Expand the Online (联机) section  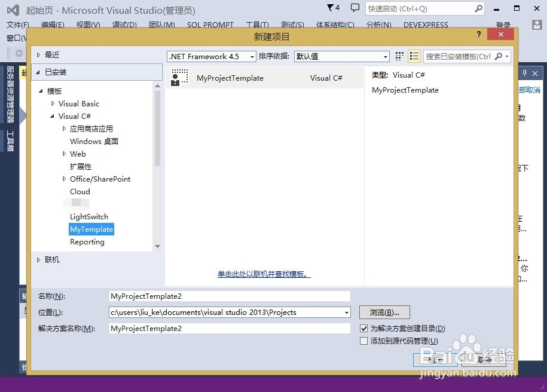(x=38, y=260)
